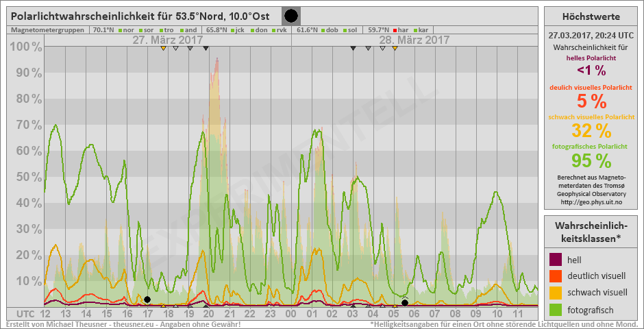644x329 pixels.
Task: Click the red 'har' magnetometer status indicator
Action: [395, 30]
